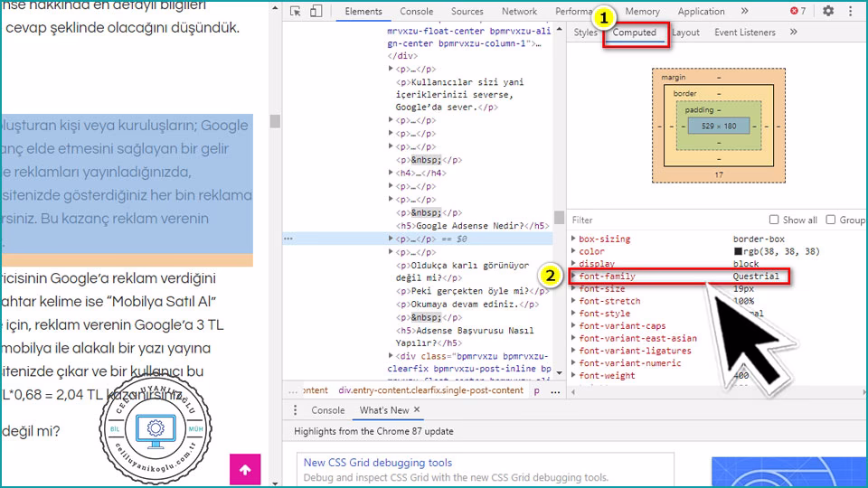Close the What's New drawer tab
Image resolution: width=868 pixels, height=488 pixels.
(x=417, y=410)
